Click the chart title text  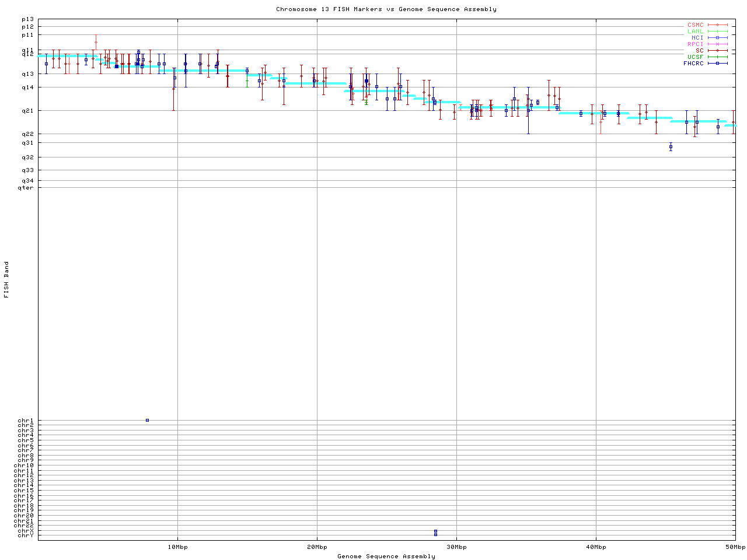[386, 9]
